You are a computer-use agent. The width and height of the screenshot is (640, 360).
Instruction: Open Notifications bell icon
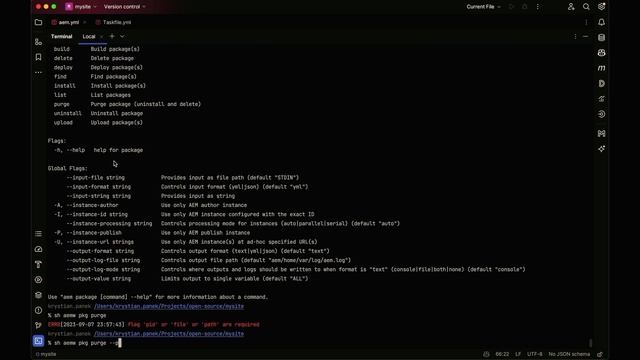(601, 22)
